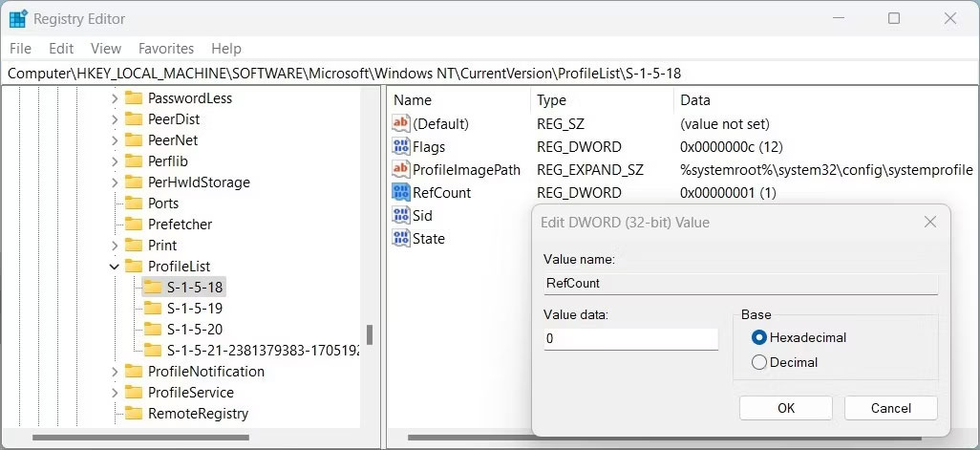This screenshot has height=450, width=980.
Task: Select the Flags DWORD value icon
Action: (400, 146)
